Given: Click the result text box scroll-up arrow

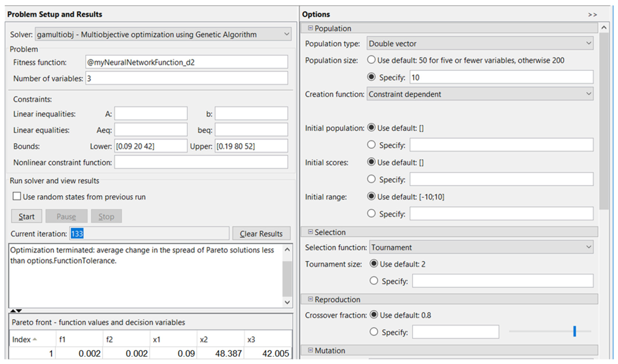Looking at the screenshot, I should click(x=287, y=250).
